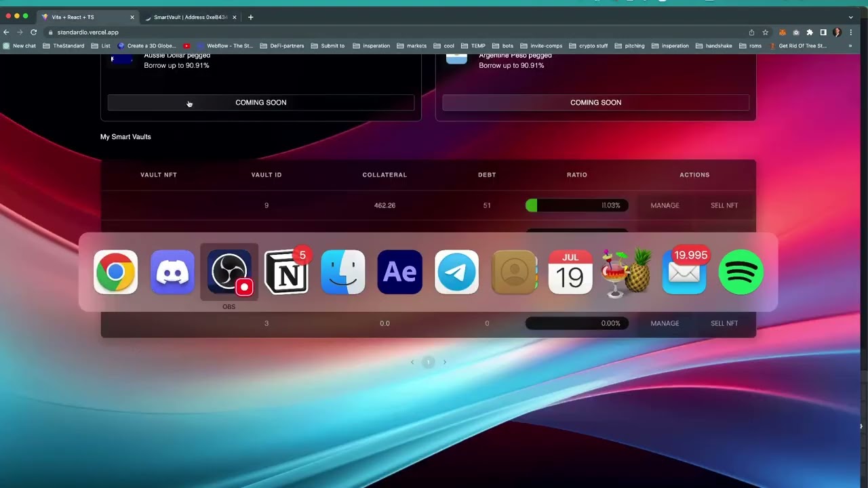Open Calendar showing Jul 19
The height and width of the screenshot is (488, 868).
[570, 272]
